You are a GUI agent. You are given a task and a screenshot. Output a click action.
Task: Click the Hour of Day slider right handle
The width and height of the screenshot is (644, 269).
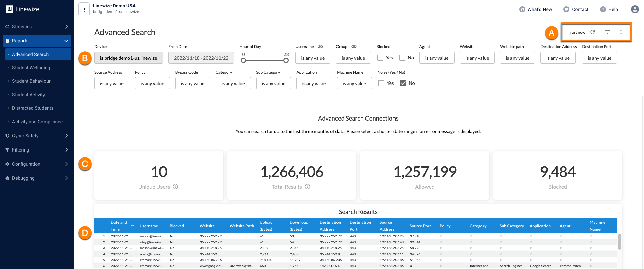(286, 60)
